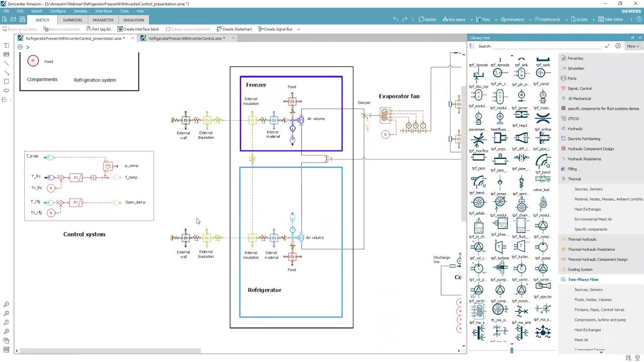Expand the toolbar overflow chevron after Create Signal Bus
This screenshot has width=644, height=362.
[x=298, y=29]
